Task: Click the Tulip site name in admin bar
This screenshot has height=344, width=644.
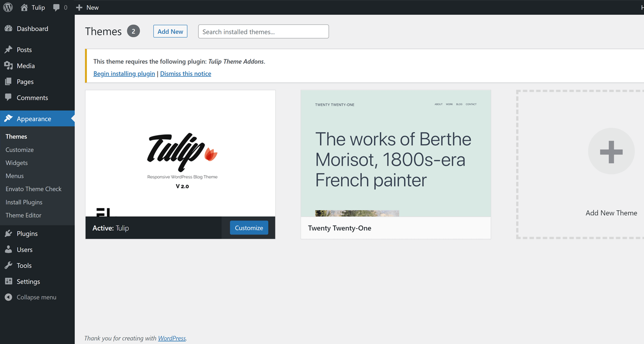Action: coord(38,7)
